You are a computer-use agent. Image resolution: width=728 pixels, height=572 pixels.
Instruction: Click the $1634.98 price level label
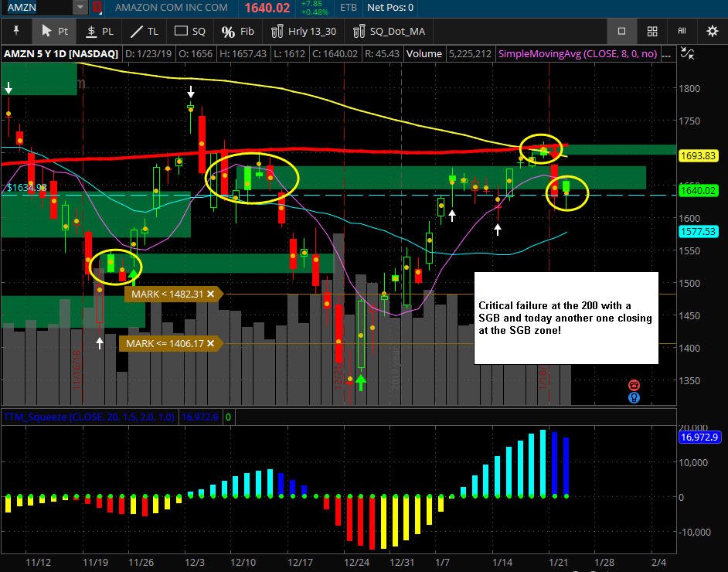click(27, 188)
